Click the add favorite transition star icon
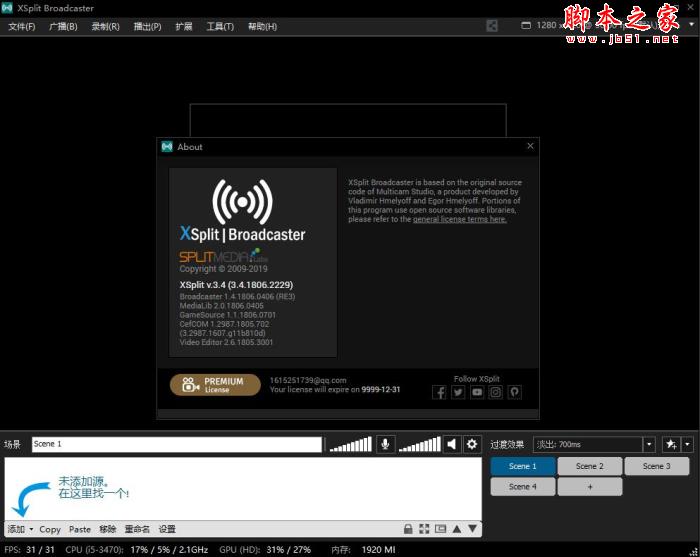 (671, 444)
